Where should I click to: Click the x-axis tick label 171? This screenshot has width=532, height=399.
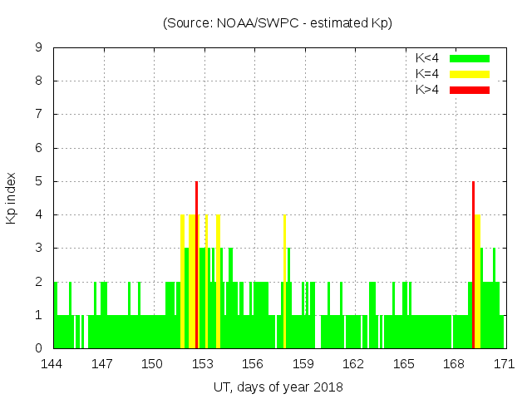504,364
